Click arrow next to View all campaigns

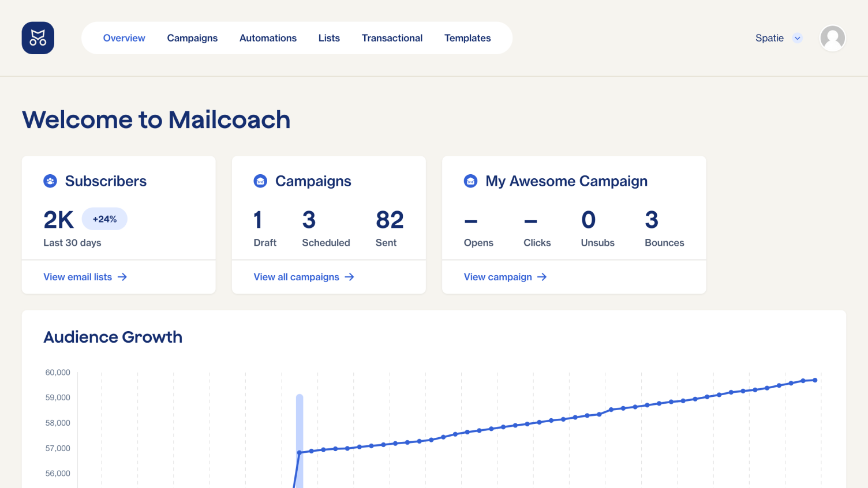coord(349,277)
